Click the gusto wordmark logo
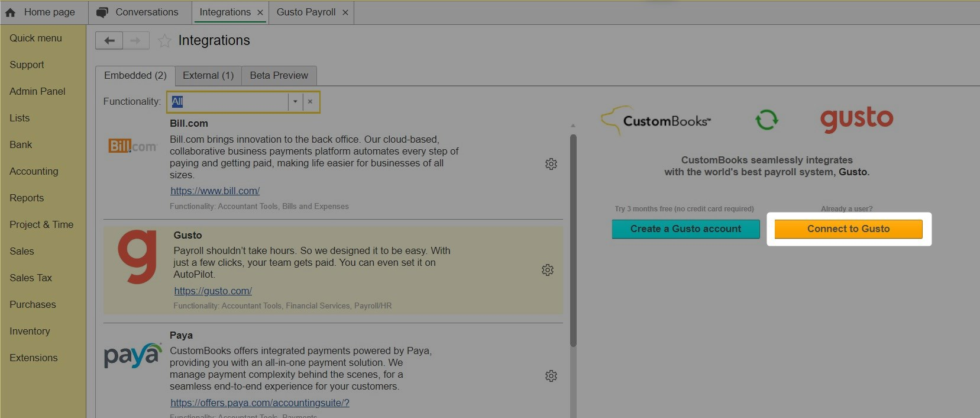The width and height of the screenshot is (980, 418). click(x=856, y=120)
